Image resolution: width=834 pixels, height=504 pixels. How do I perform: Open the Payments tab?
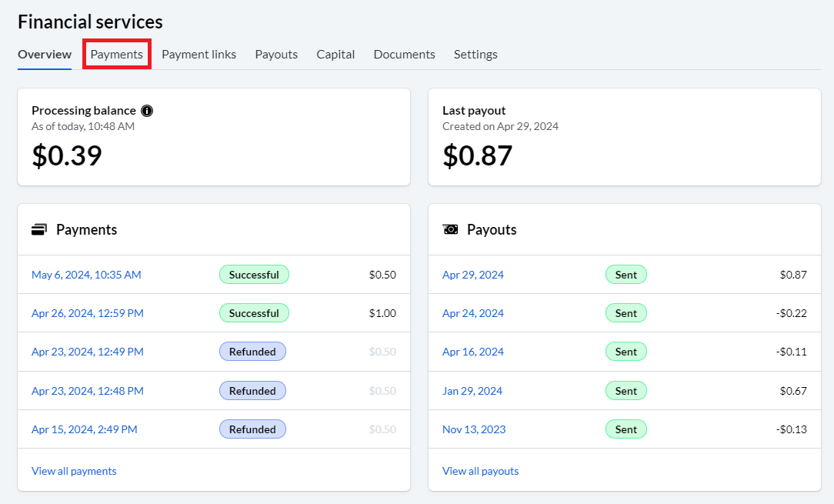click(116, 55)
